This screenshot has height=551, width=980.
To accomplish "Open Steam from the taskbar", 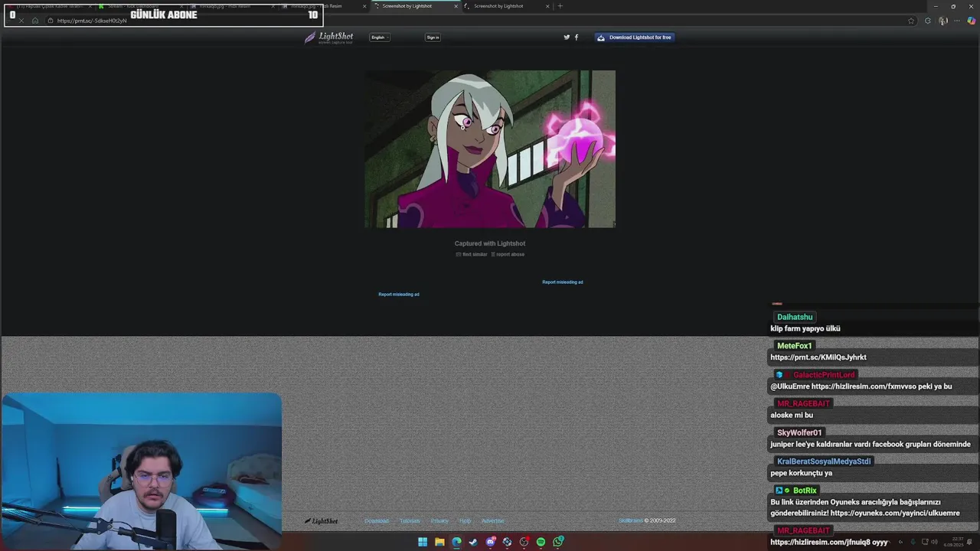I will tap(473, 542).
